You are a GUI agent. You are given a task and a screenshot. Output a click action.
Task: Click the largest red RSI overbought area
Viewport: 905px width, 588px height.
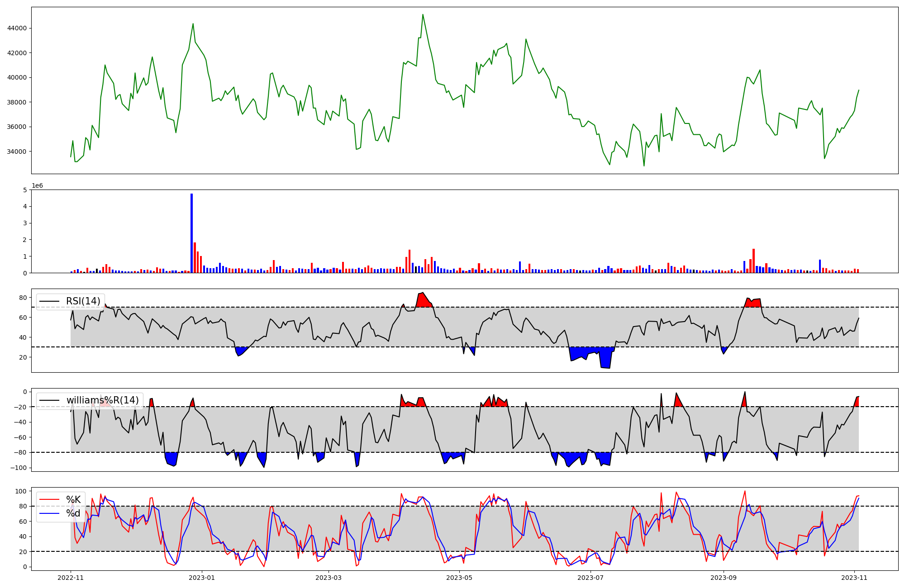[x=423, y=301]
